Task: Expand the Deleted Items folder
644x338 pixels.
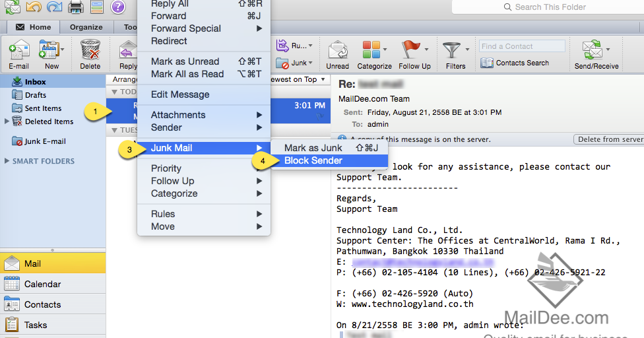Action: [x=6, y=121]
